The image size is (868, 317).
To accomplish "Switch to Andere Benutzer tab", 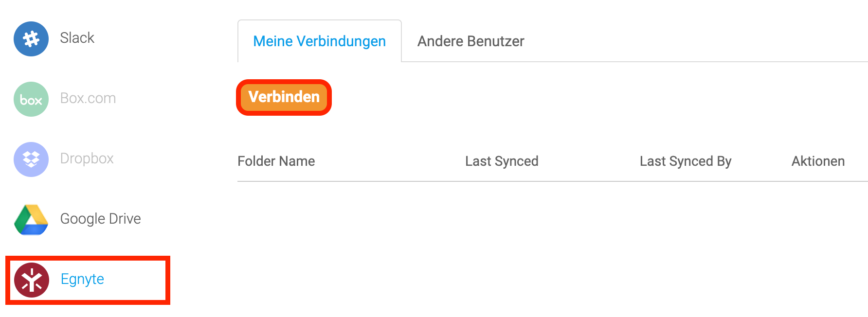I will point(470,41).
